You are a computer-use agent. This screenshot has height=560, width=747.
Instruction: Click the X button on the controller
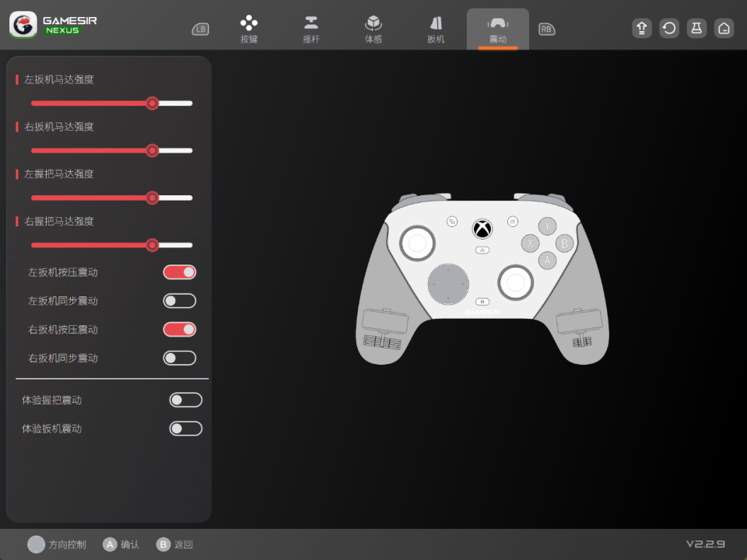[530, 243]
